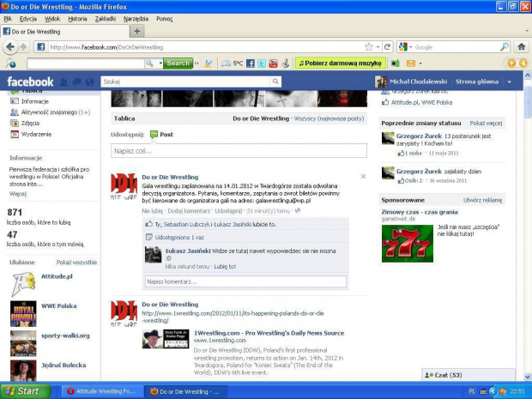Open the weather 5°C toolbar widget

[x=232, y=63]
